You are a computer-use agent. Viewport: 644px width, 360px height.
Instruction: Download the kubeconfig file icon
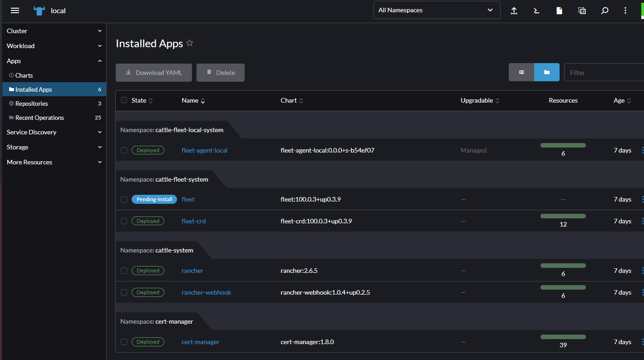coord(559,10)
